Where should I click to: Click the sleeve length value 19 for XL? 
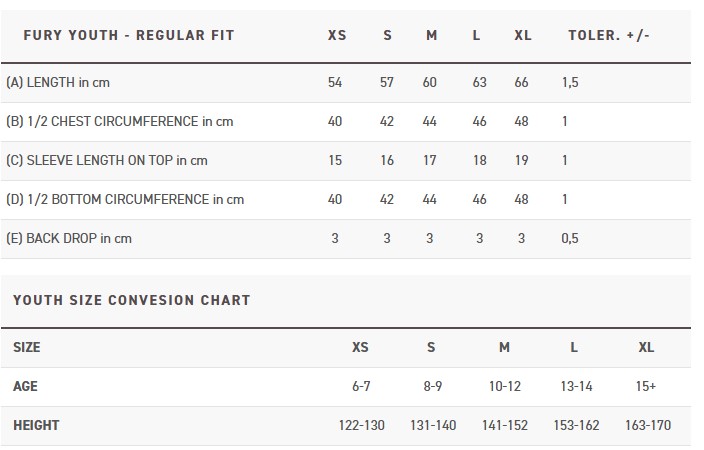click(521, 160)
